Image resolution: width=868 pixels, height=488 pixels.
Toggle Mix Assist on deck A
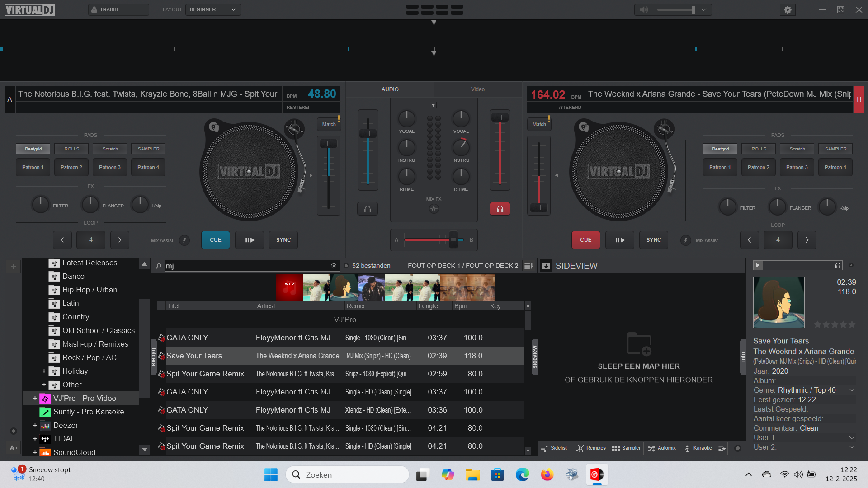click(x=184, y=240)
